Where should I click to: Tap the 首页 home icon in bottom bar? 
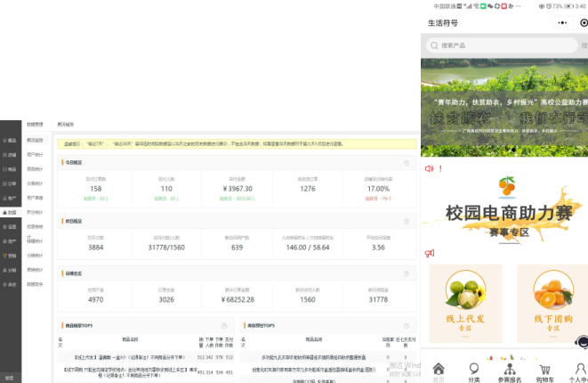click(x=438, y=371)
